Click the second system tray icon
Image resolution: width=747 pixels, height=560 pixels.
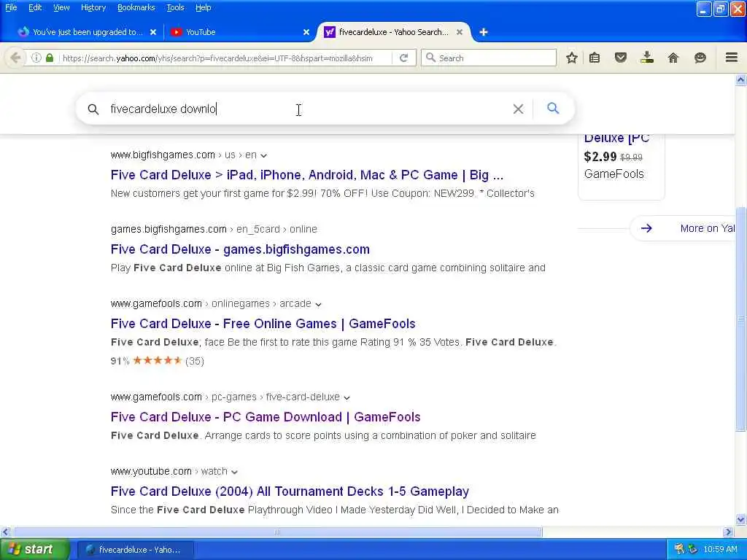point(692,550)
